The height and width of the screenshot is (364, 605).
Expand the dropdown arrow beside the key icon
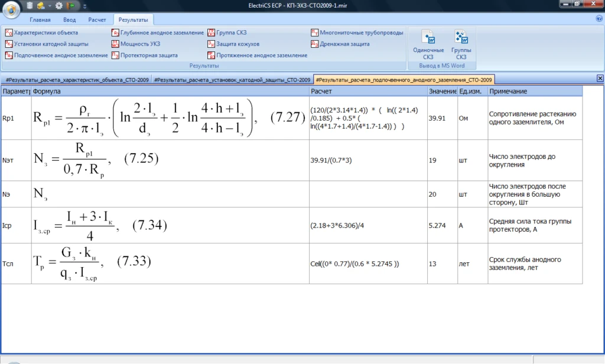click(49, 6)
